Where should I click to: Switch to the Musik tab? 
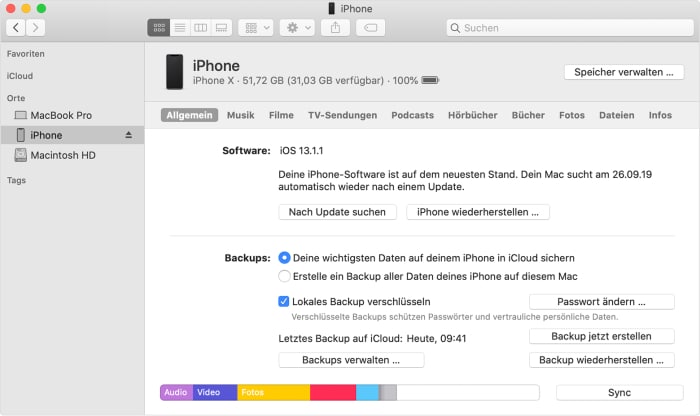[x=241, y=115]
